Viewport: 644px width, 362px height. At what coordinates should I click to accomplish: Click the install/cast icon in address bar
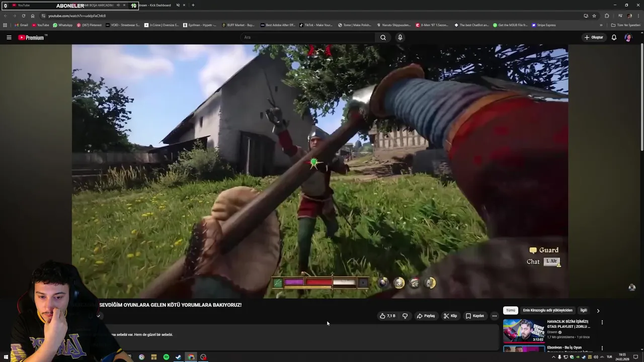pyautogui.click(x=586, y=16)
